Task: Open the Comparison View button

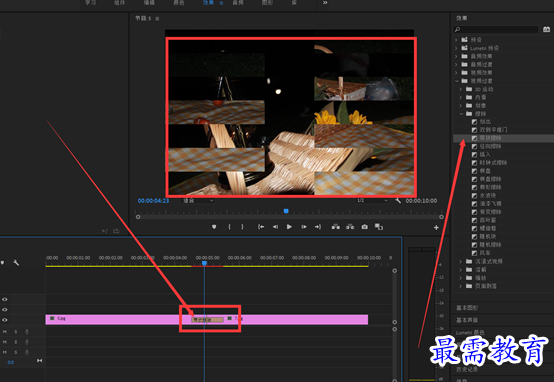Action: (x=379, y=227)
